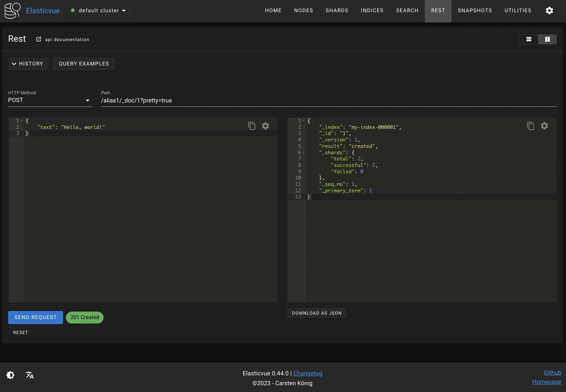566x392 pixels.
Task: Open the SEARCH tab
Action: (x=407, y=11)
